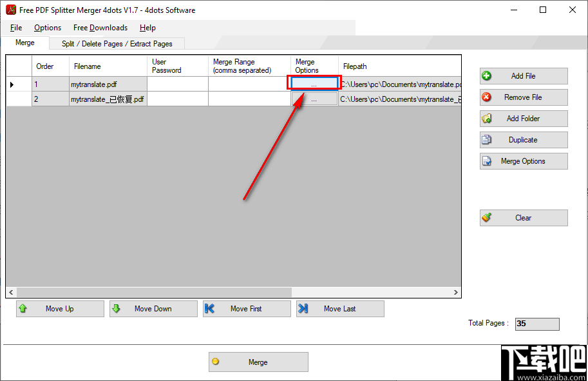The image size is (588, 381).
Task: Switch to Split / Delete Pages / Extract Pages tab
Action: click(x=116, y=43)
